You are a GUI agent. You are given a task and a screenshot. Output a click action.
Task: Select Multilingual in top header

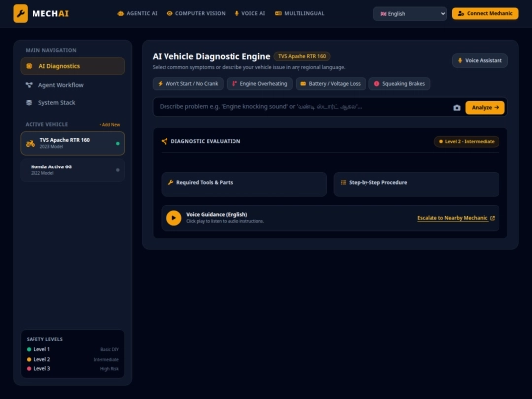point(299,13)
